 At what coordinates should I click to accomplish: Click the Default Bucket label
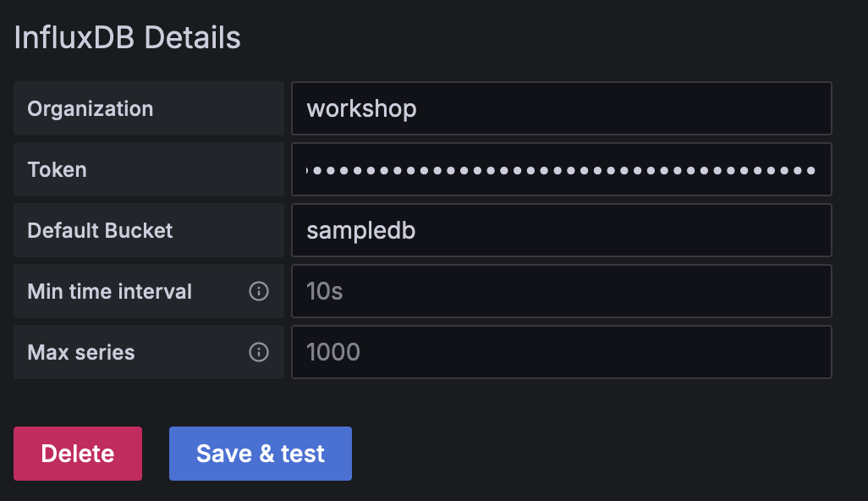(x=100, y=230)
